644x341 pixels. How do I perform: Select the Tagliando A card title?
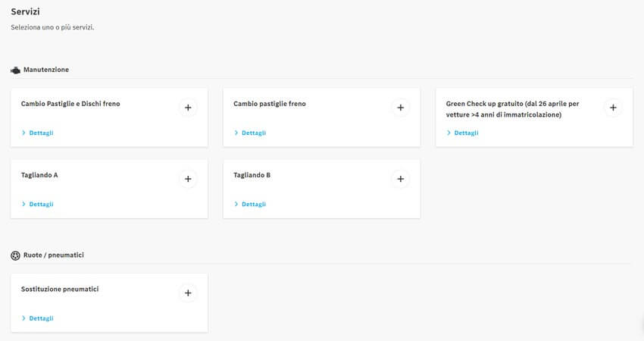[x=39, y=175]
